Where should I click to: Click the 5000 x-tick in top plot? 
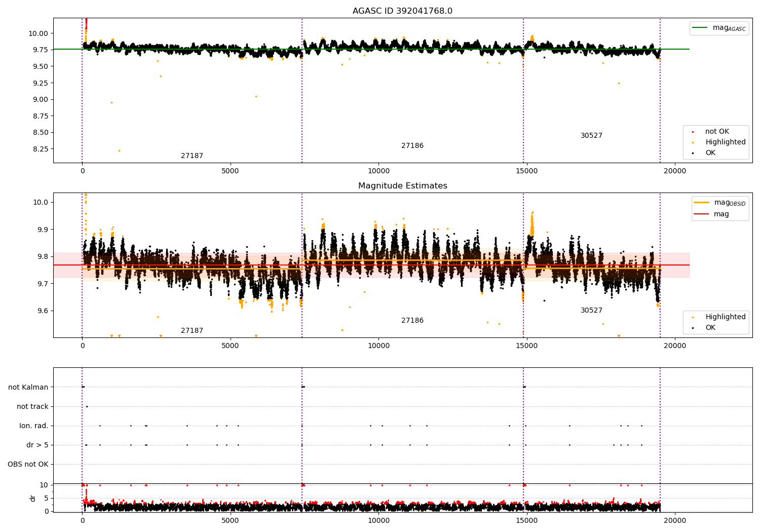point(230,171)
